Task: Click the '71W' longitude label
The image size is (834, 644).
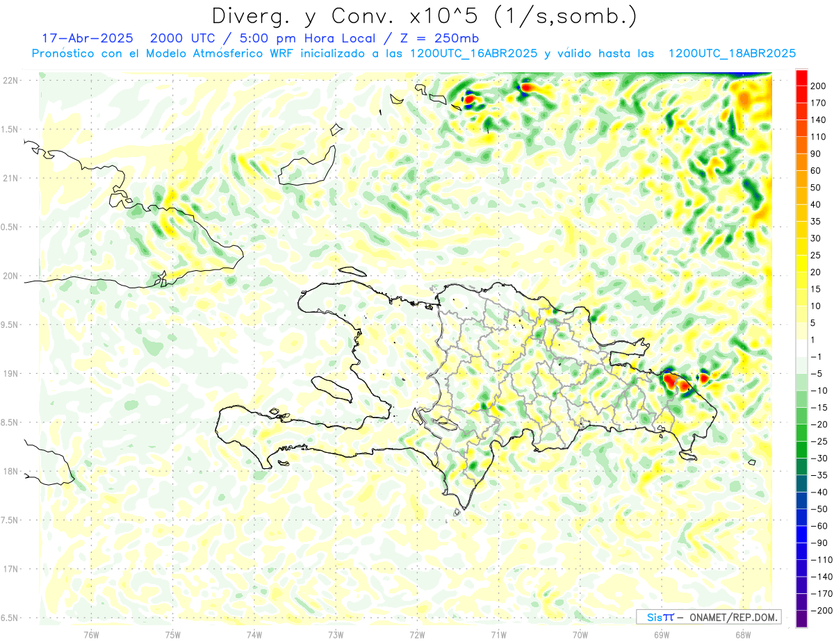Action: coord(498,634)
